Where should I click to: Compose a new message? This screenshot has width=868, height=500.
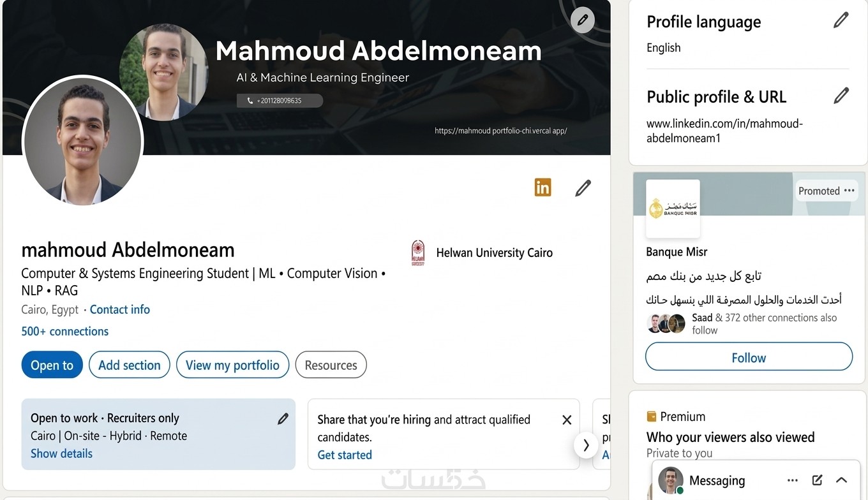coord(817,480)
